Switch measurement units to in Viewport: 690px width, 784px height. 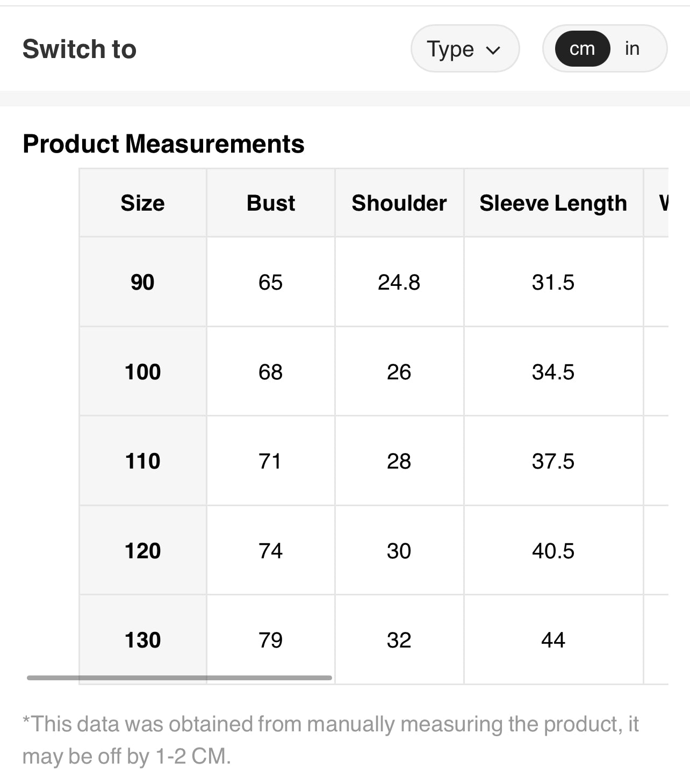point(632,49)
